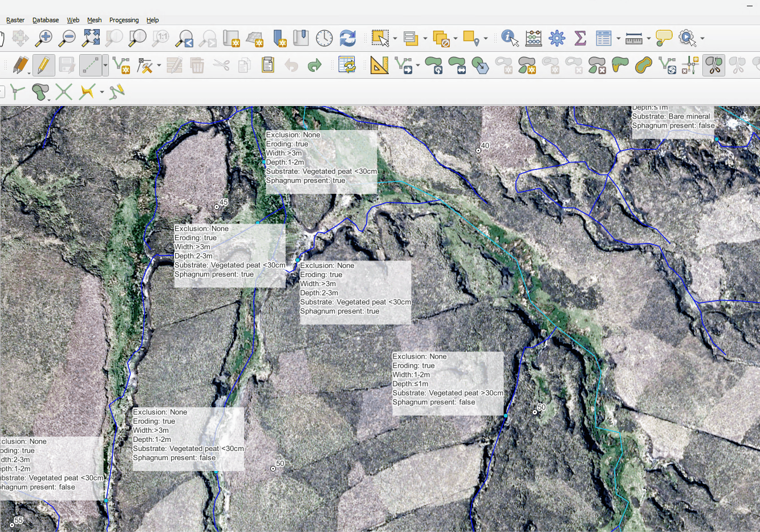760x532 pixels.
Task: Click the Paste Features clipboard icon
Action: click(267, 66)
